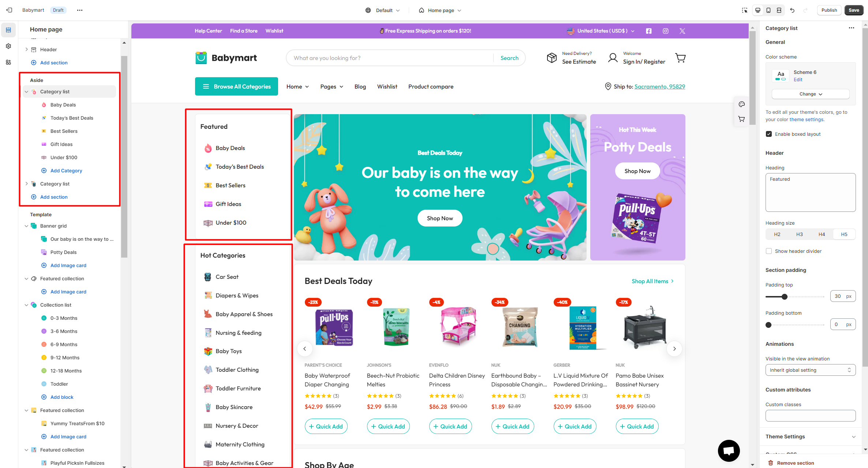Click Wishlist in main store navigation

pyautogui.click(x=387, y=87)
